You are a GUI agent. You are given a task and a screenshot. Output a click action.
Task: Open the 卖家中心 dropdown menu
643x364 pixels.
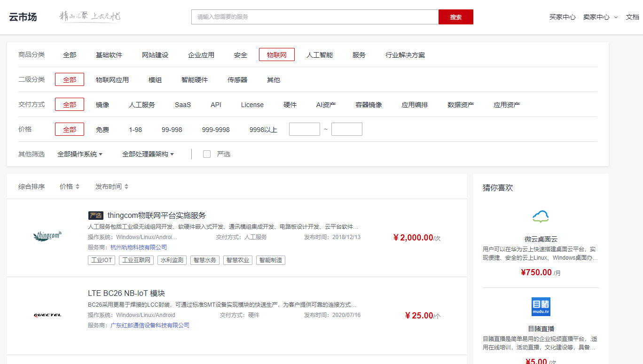pyautogui.click(x=600, y=17)
